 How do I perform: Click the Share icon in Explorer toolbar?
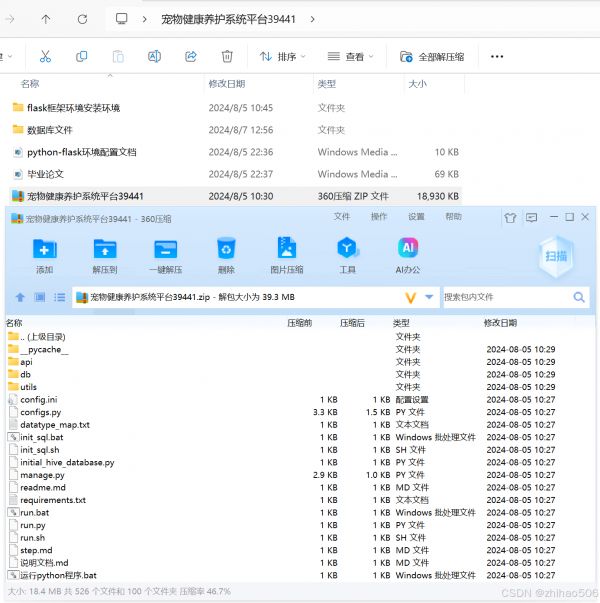point(191,57)
